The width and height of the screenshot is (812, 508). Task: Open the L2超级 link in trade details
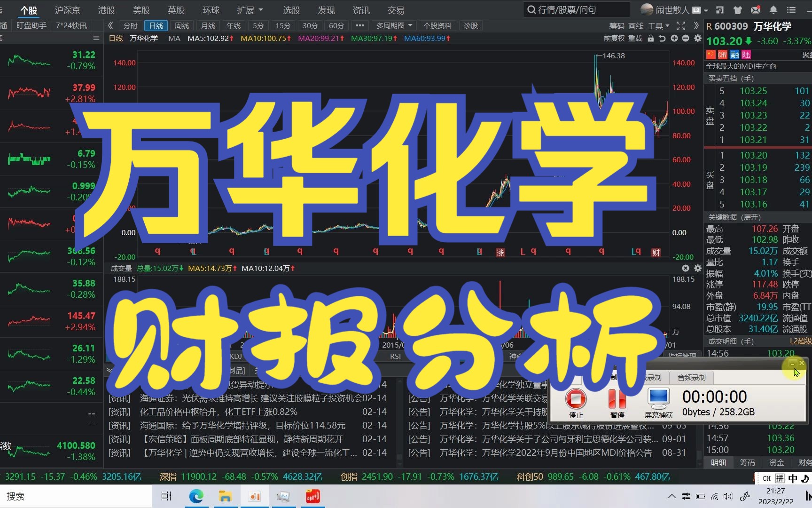800,341
